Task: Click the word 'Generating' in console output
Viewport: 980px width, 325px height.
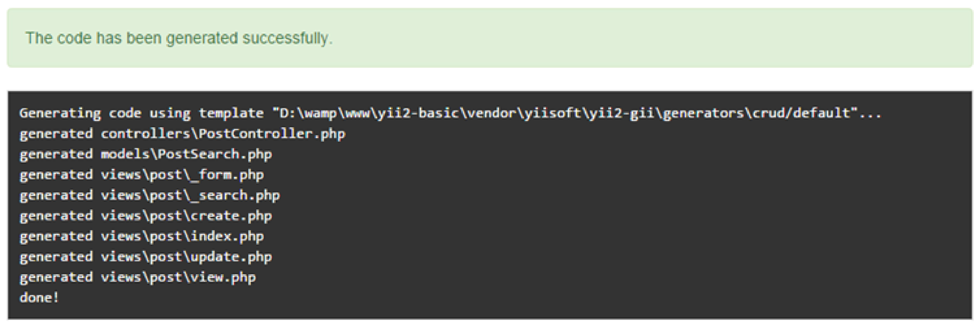Action: click(60, 114)
